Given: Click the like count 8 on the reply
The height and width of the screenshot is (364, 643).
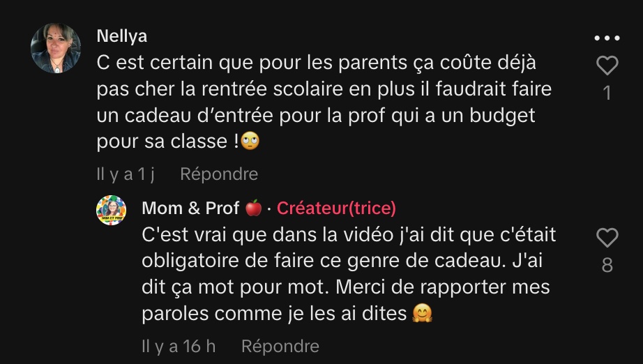Looking at the screenshot, I should (x=607, y=265).
